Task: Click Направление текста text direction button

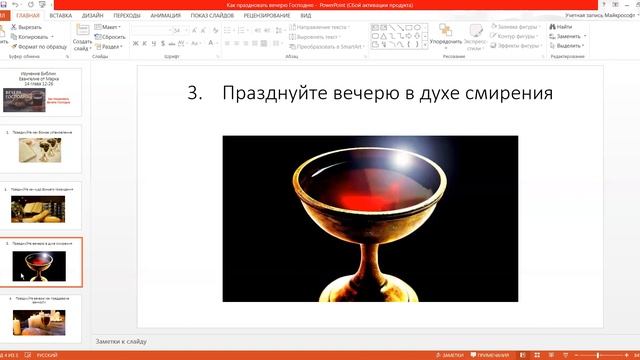Action: [x=320, y=27]
